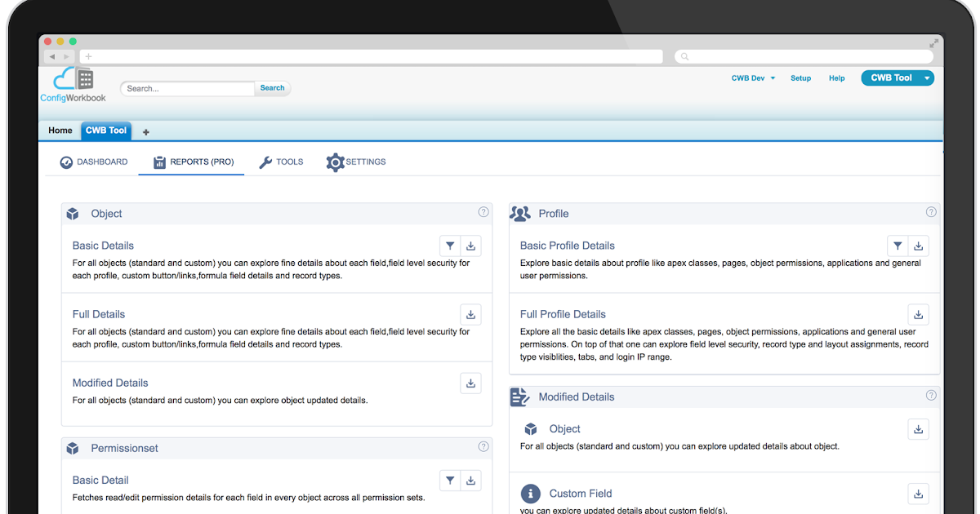Download Object Modified Details report

471,383
